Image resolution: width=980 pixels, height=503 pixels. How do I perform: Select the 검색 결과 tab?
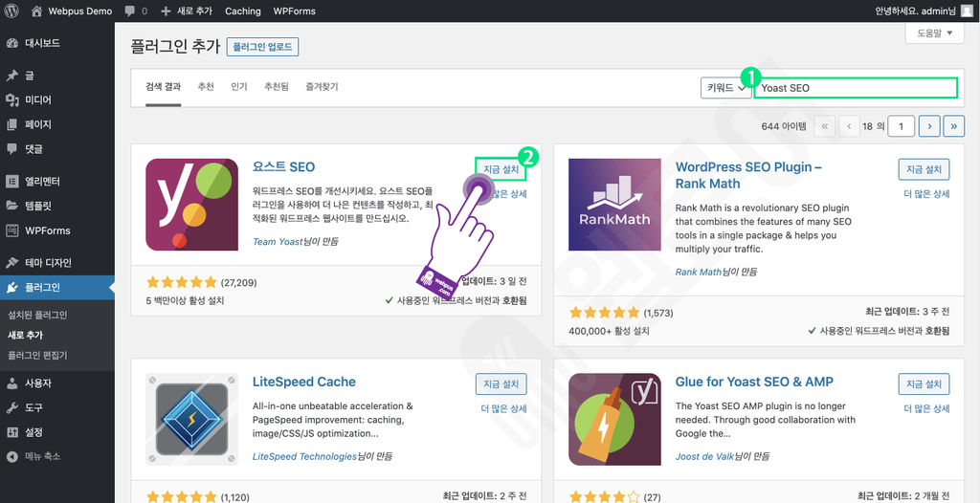(163, 87)
